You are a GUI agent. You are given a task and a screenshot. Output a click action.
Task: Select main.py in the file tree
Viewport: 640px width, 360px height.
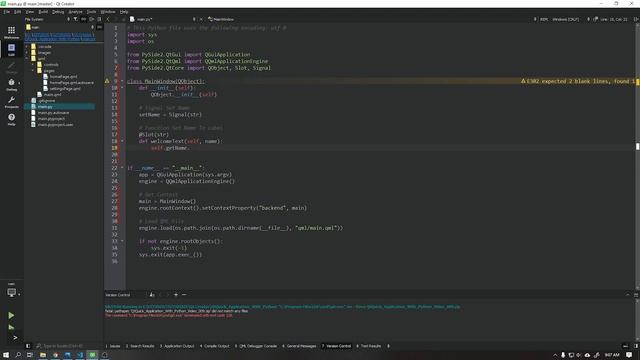click(x=45, y=107)
